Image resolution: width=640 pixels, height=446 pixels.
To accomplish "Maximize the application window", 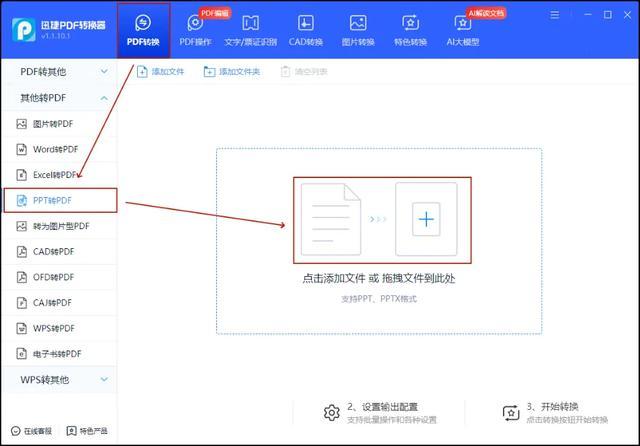I will (608, 15).
